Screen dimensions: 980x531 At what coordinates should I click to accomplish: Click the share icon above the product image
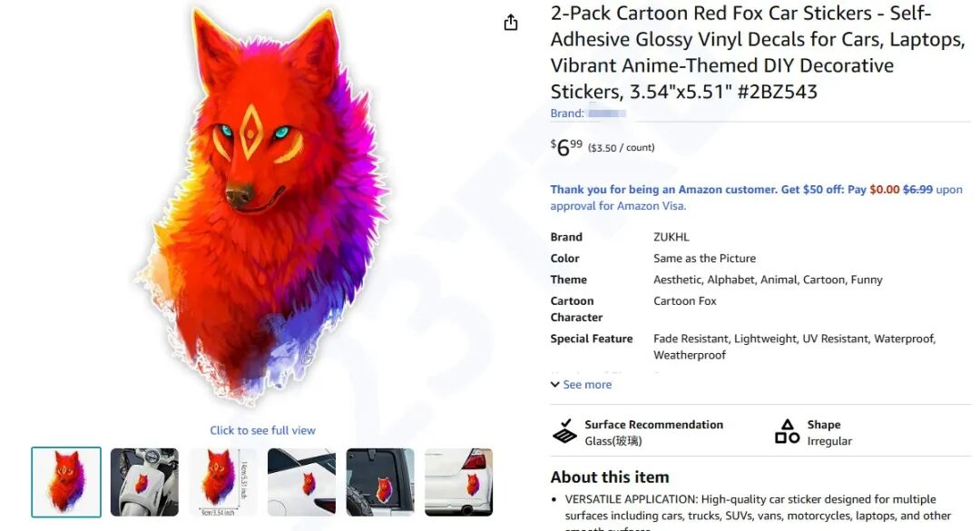tap(511, 23)
